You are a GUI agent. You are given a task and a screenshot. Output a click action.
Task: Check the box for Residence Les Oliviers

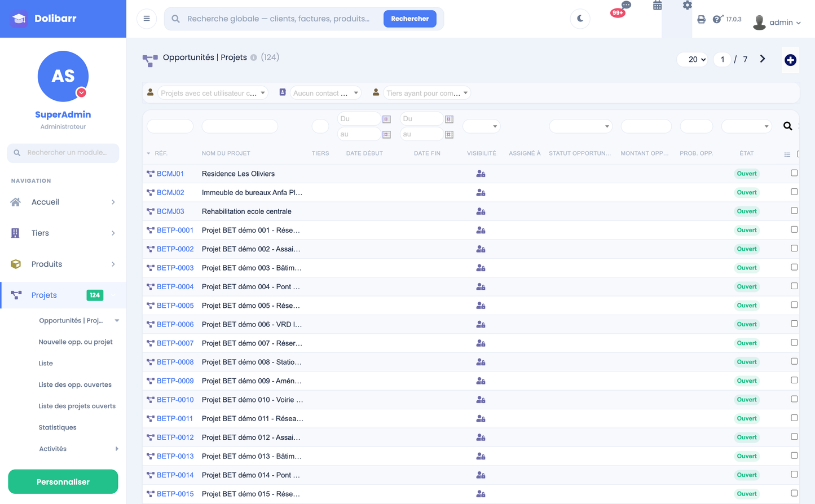[794, 173]
